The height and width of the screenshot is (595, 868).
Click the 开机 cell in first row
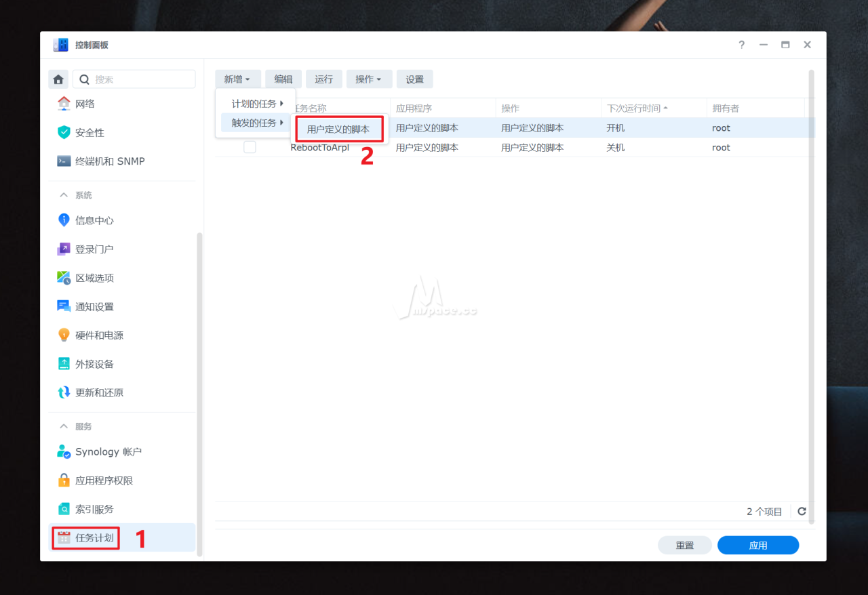[616, 127]
